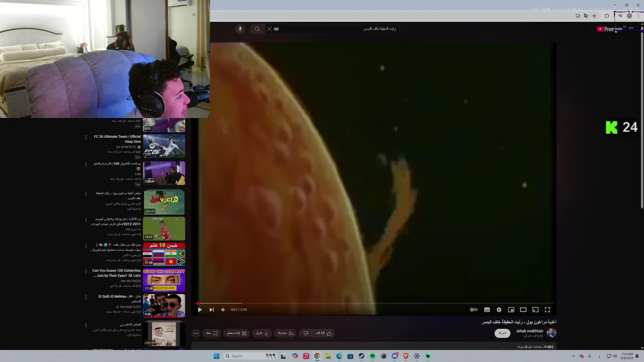Dislike the video with the thumbs down
The width and height of the screenshot is (644, 362).
point(306,333)
